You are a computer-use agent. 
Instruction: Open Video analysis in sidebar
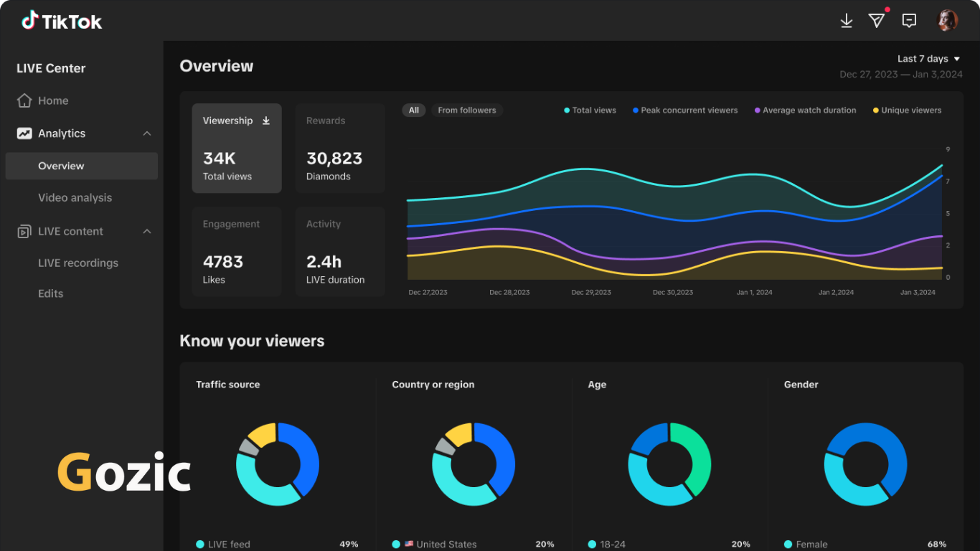click(x=75, y=197)
